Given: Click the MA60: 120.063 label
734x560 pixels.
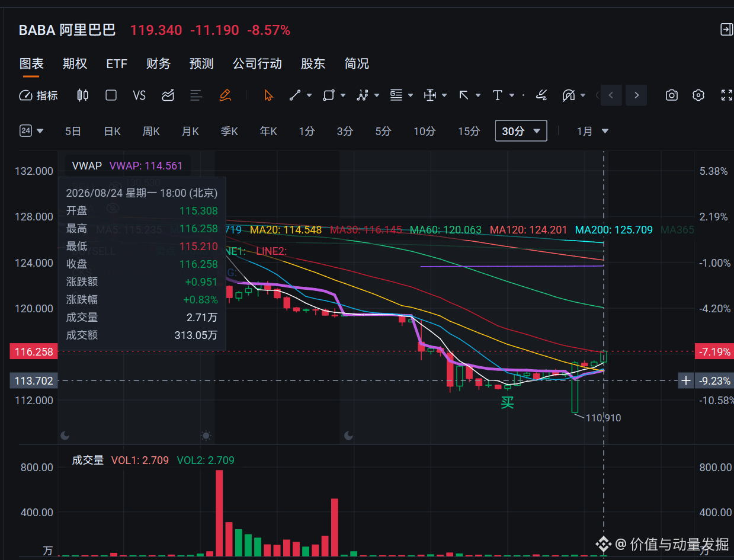Looking at the screenshot, I should tap(445, 229).
